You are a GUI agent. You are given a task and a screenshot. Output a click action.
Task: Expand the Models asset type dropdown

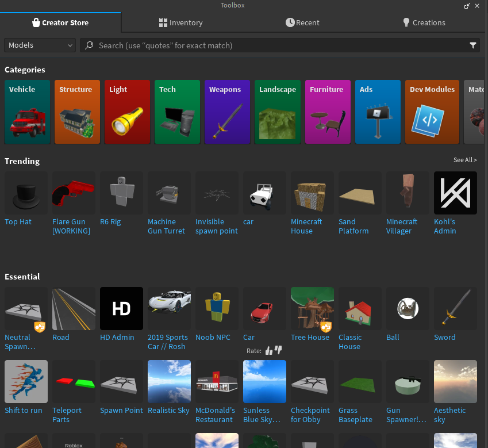tap(40, 45)
